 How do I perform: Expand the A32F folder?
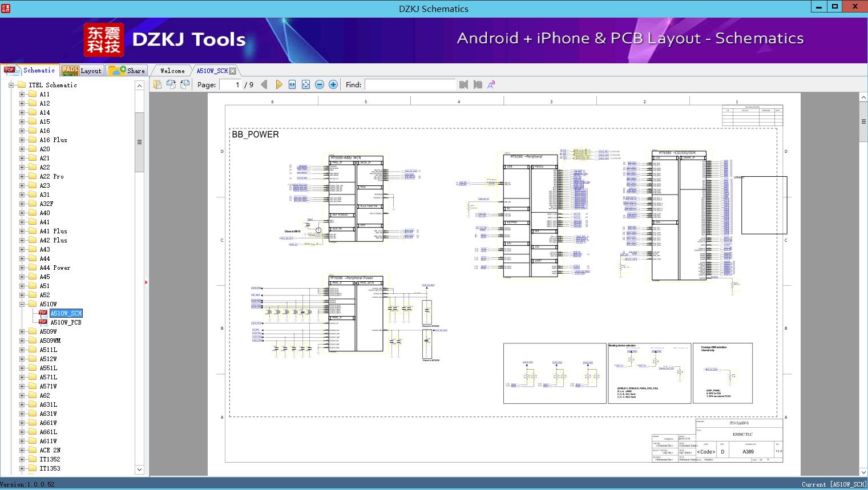pyautogui.click(x=22, y=204)
